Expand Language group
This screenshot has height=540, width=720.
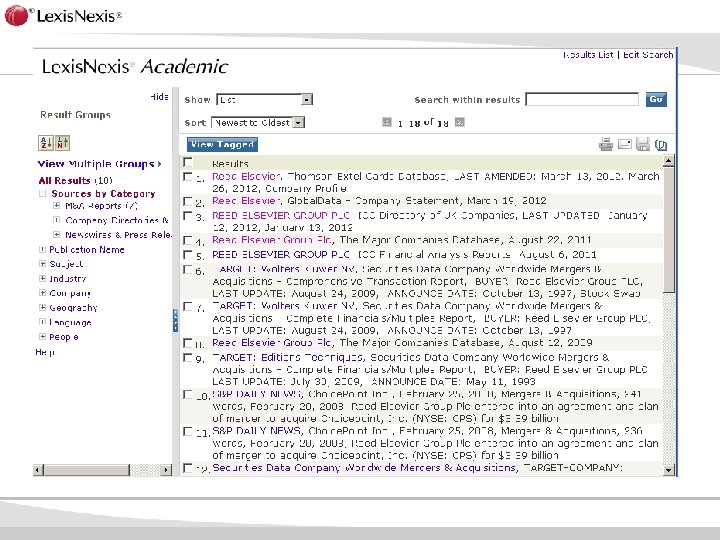42,322
